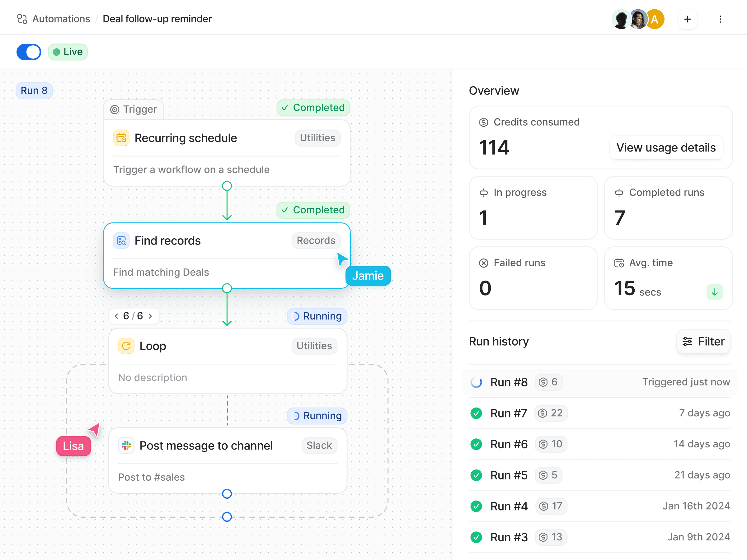Viewport: 747px width, 560px height.
Task: Select the Deal follow-up reminder breadcrumb
Action: (157, 19)
